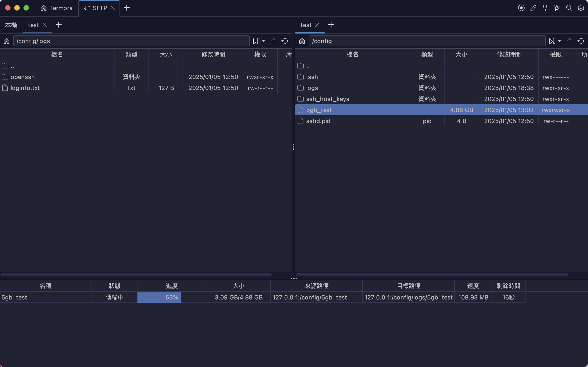Refresh the left /config/logs pane
Image resolution: width=588 pixels, height=367 pixels.
tap(285, 41)
